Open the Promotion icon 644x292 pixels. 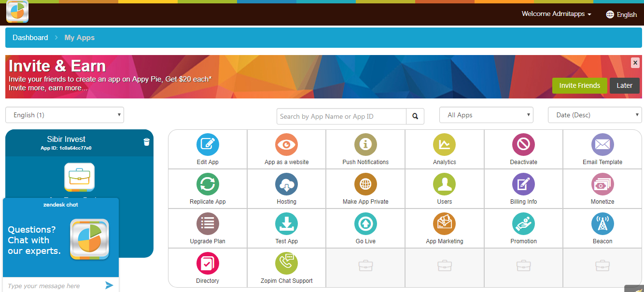coord(523,224)
